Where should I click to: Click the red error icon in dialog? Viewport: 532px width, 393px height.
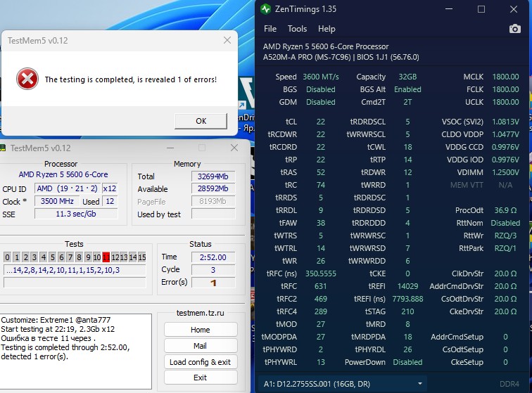click(x=27, y=79)
